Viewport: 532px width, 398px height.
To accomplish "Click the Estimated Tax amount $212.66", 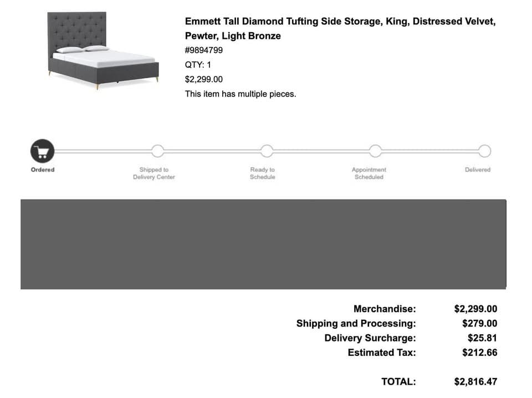I will [480, 353].
